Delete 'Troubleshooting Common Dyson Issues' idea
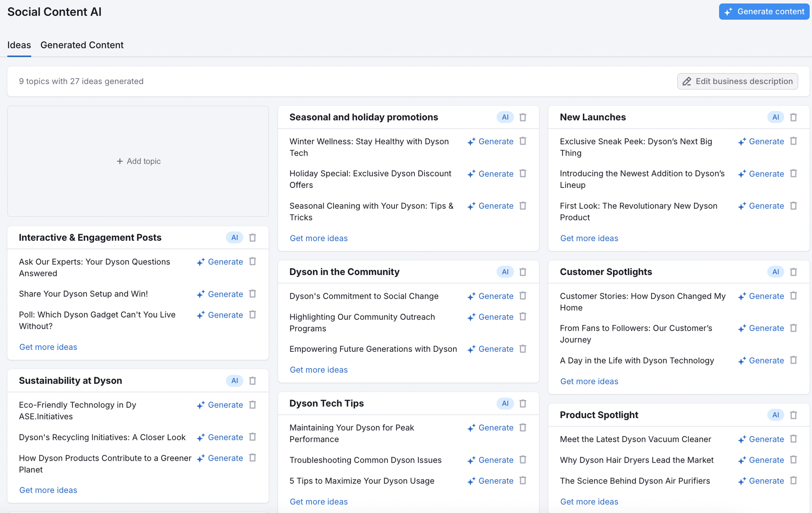This screenshot has height=513, width=812. [523, 460]
